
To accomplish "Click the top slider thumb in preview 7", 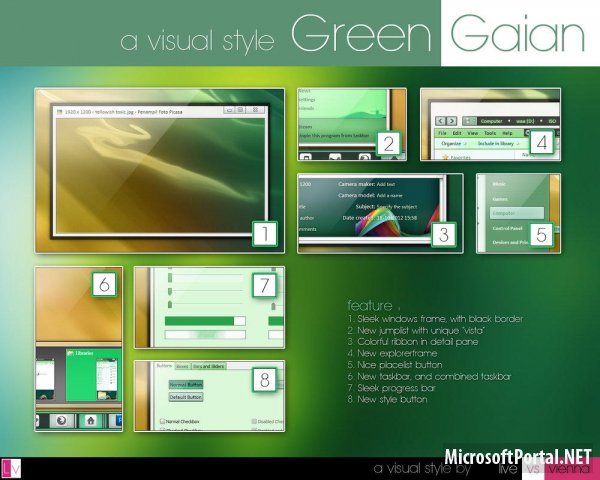I will coord(170,278).
